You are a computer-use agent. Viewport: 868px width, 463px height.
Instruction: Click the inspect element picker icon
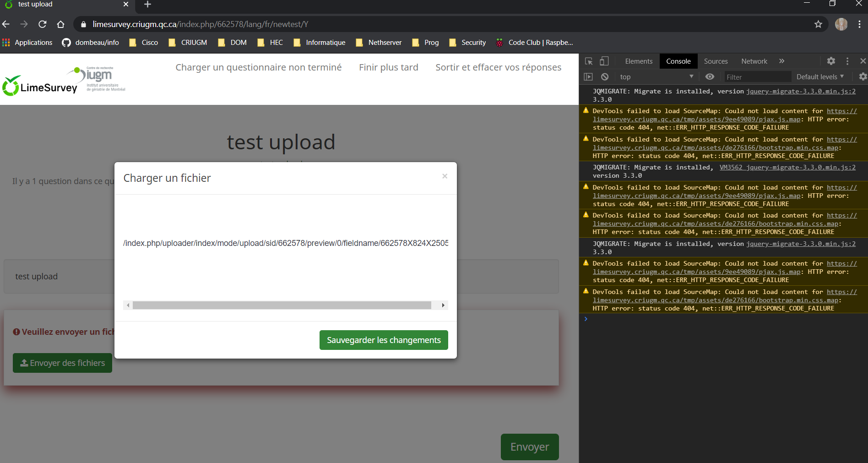pos(589,61)
